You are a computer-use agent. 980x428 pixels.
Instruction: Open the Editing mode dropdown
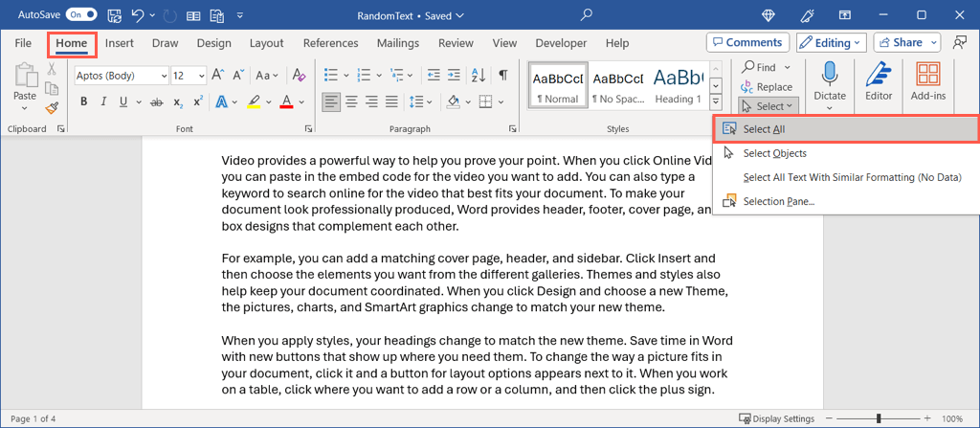(832, 42)
